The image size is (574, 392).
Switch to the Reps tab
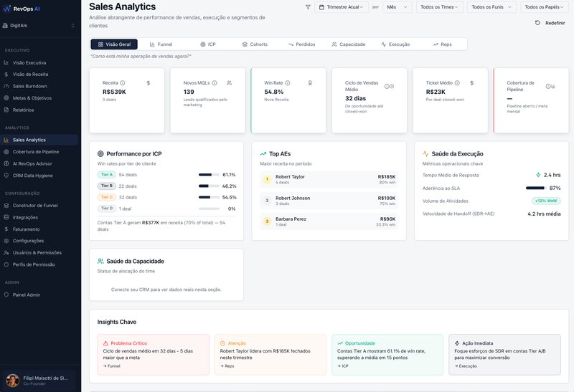[x=442, y=44]
